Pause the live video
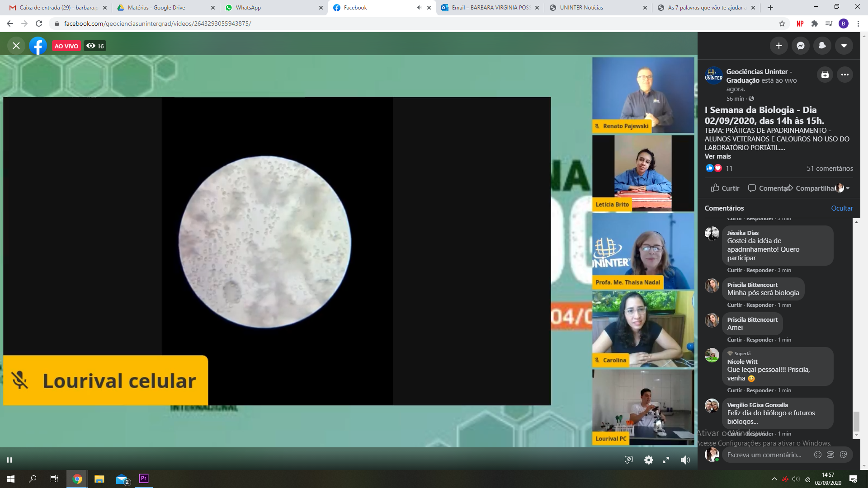868x488 pixels. (x=9, y=460)
